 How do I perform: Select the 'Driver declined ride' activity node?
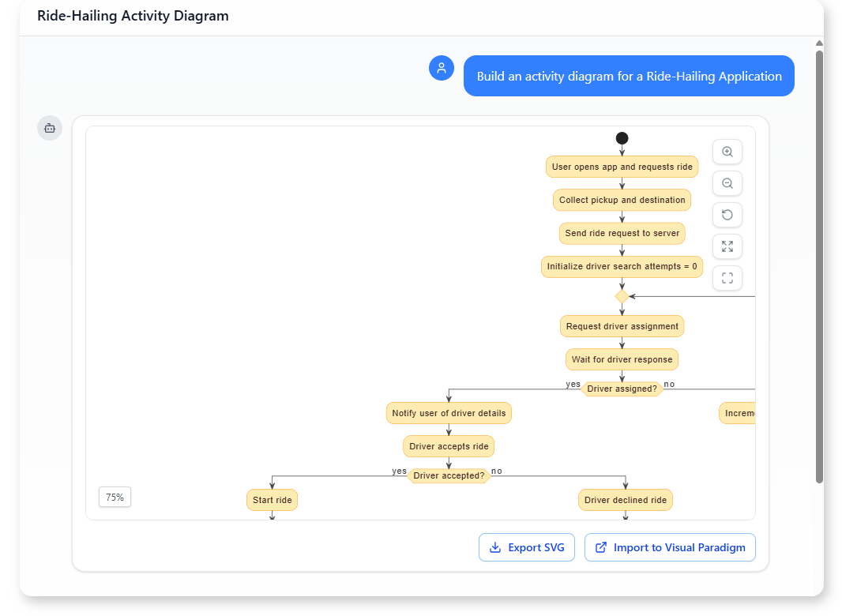coord(625,500)
